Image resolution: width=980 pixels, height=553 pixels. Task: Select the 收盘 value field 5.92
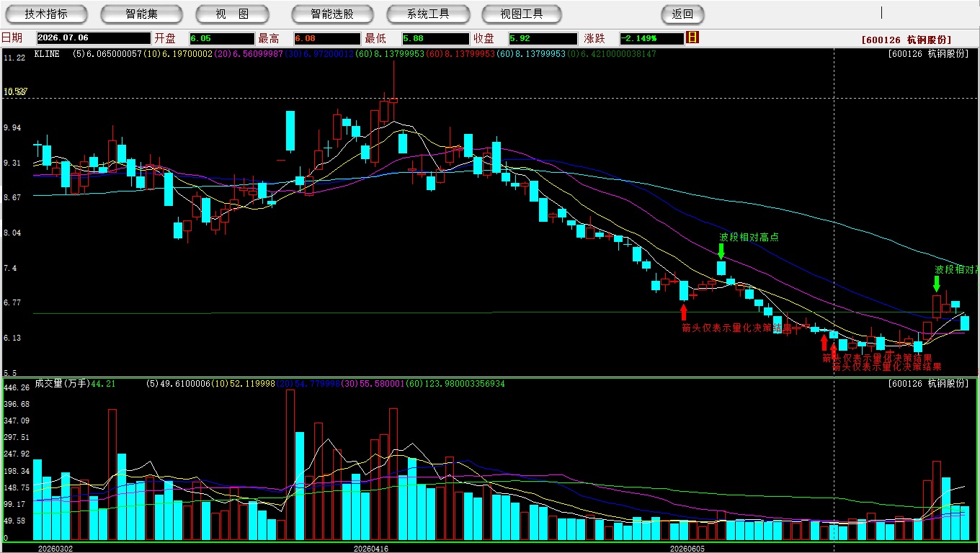click(543, 38)
